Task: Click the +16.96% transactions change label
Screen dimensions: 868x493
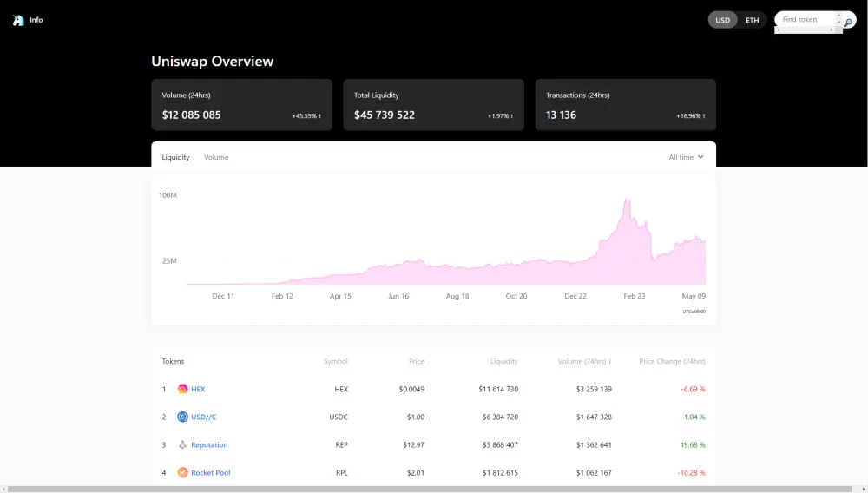Action: pos(690,116)
